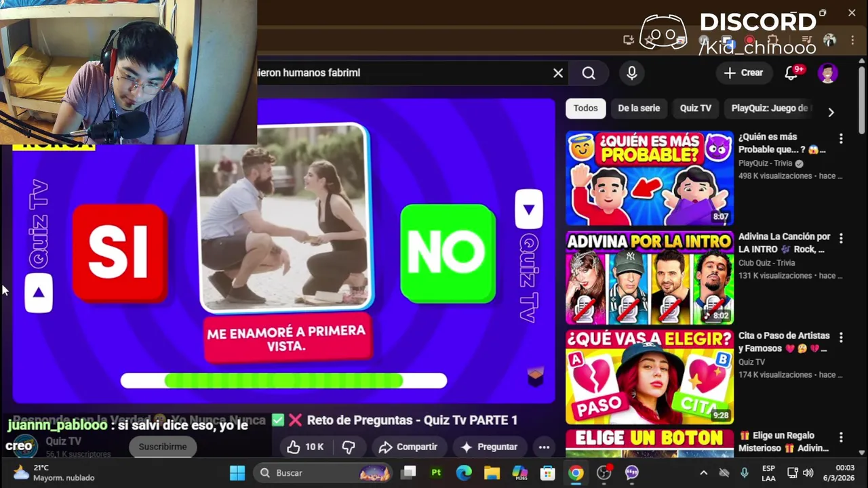Switch to OBS Studio in taskbar
This screenshot has width=868, height=488.
coord(604,472)
